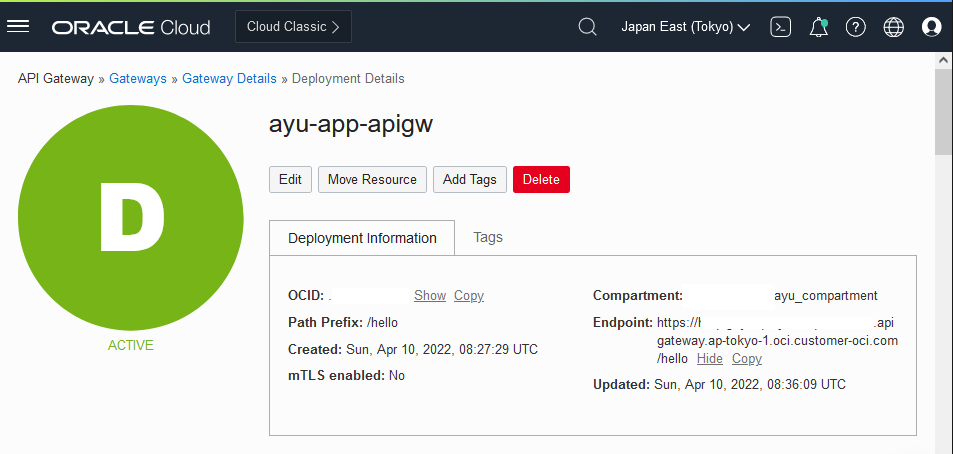Screen dimensions: 953x454
Task: Click the green D deployment status icon
Action: (x=131, y=218)
